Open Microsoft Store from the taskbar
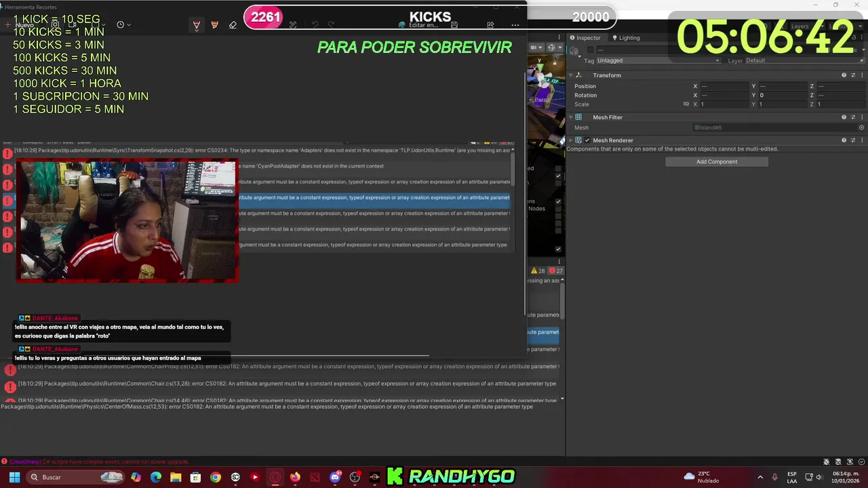Image resolution: width=868 pixels, height=488 pixels. pyautogui.click(x=195, y=477)
